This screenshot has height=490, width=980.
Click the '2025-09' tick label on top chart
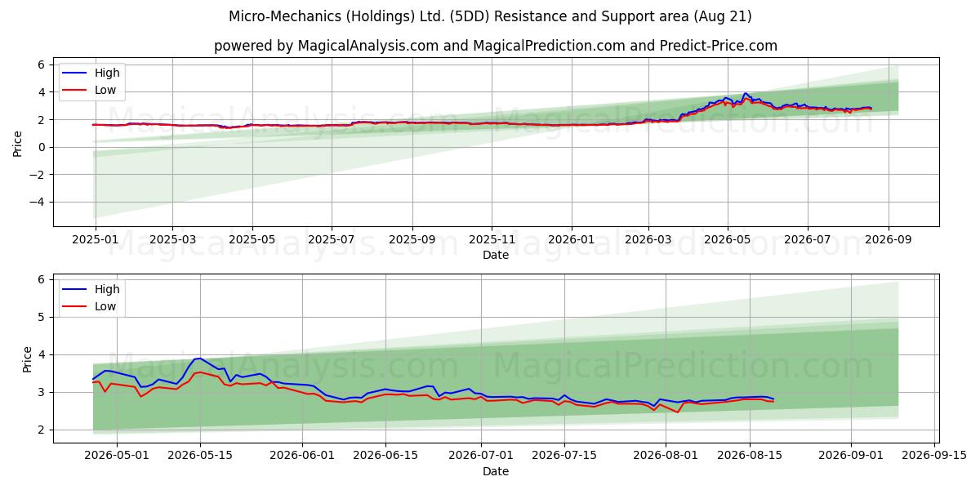coord(412,240)
